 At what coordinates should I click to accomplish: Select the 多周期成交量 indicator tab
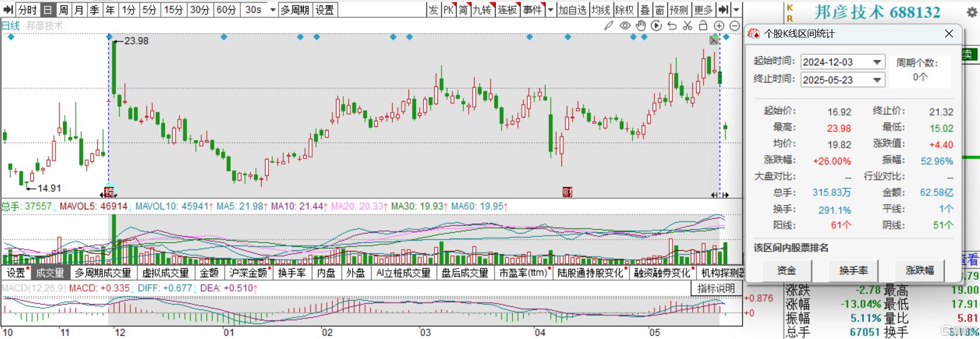(103, 273)
